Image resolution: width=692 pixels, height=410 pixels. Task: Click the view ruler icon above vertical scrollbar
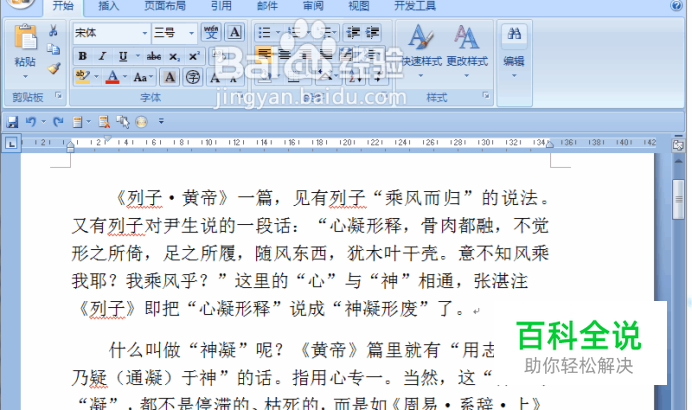[x=678, y=145]
